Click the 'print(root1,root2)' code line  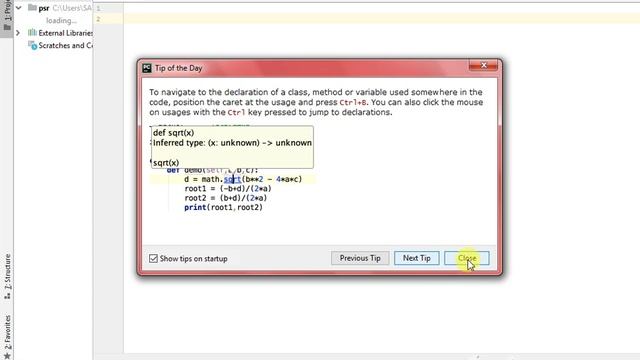point(223,207)
